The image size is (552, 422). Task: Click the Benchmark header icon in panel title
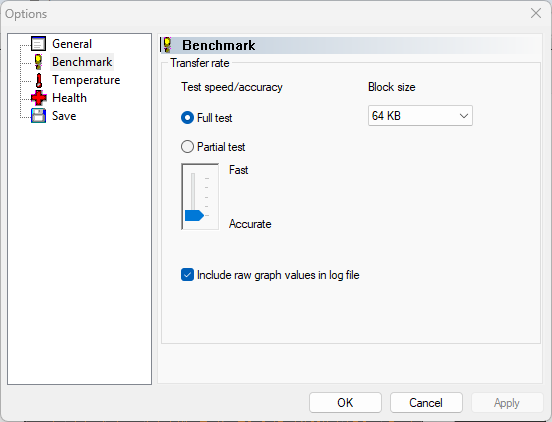[x=168, y=45]
